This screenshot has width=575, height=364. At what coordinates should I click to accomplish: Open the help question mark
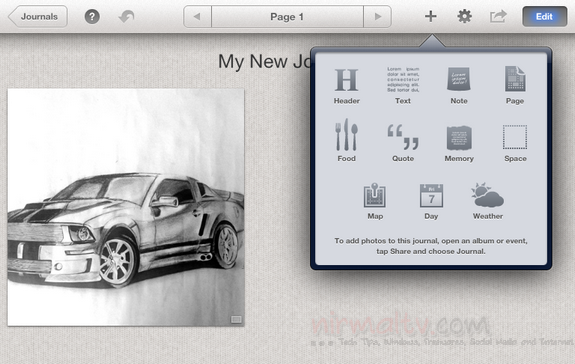click(x=92, y=16)
